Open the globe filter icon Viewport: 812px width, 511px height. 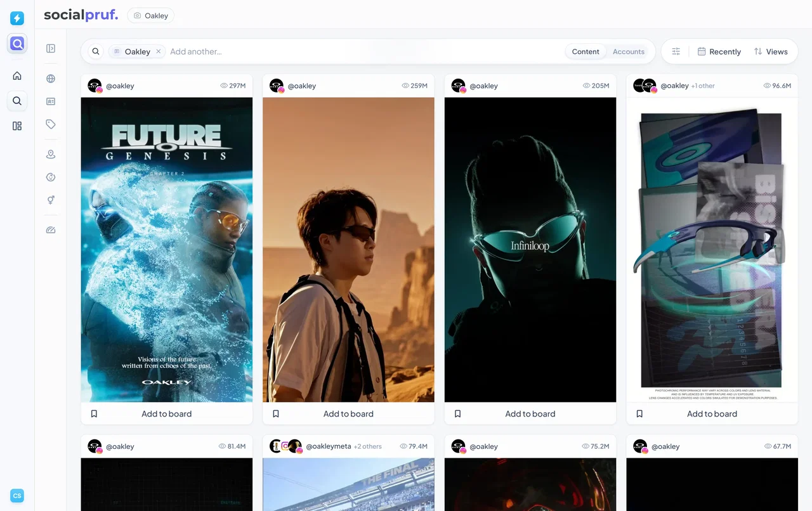click(51, 79)
